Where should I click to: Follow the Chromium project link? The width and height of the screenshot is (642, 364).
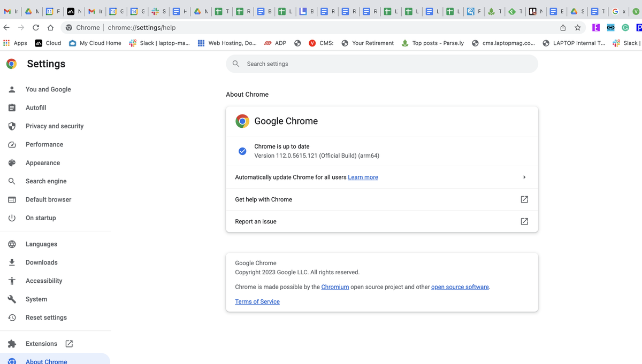coord(335,286)
